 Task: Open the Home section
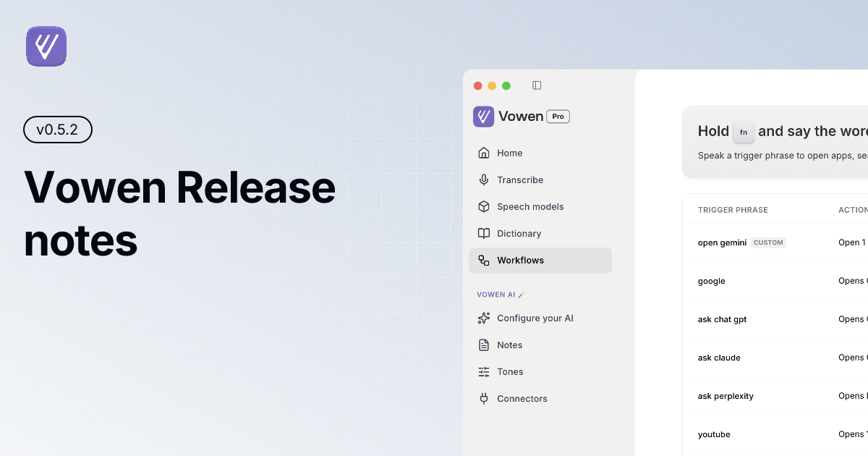pos(540,153)
